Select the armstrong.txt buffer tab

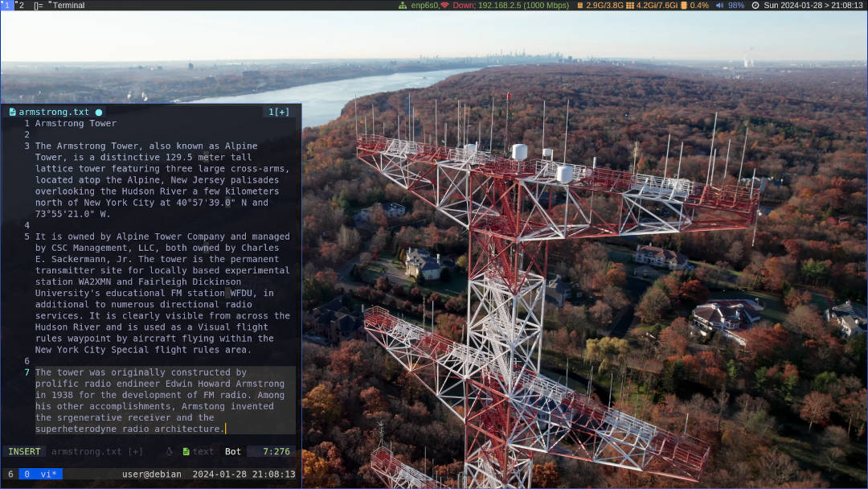pyautogui.click(x=54, y=113)
